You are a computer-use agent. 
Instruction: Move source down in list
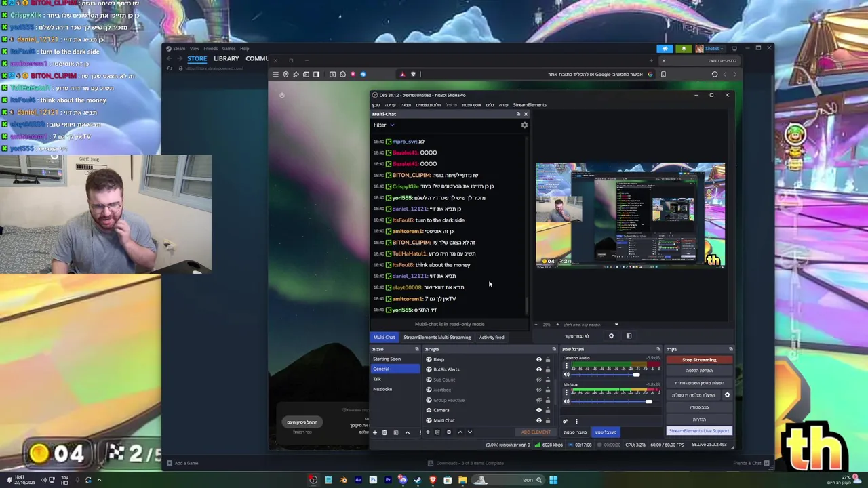[469, 432]
